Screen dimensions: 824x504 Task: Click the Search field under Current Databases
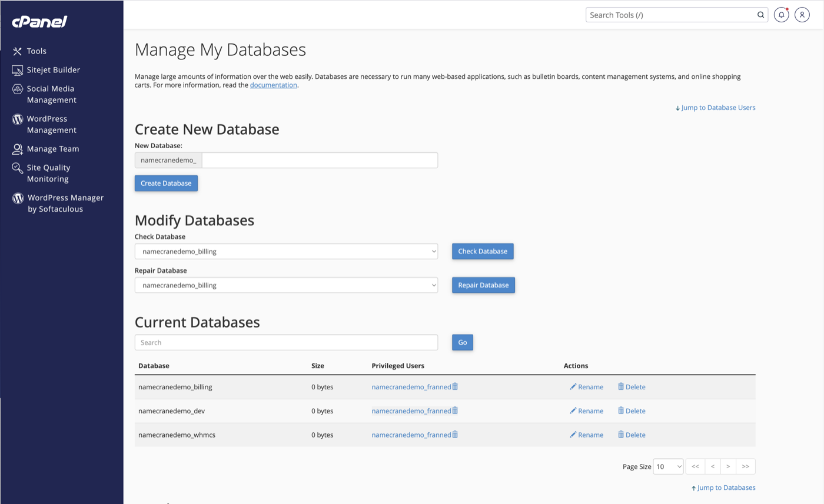pos(285,342)
